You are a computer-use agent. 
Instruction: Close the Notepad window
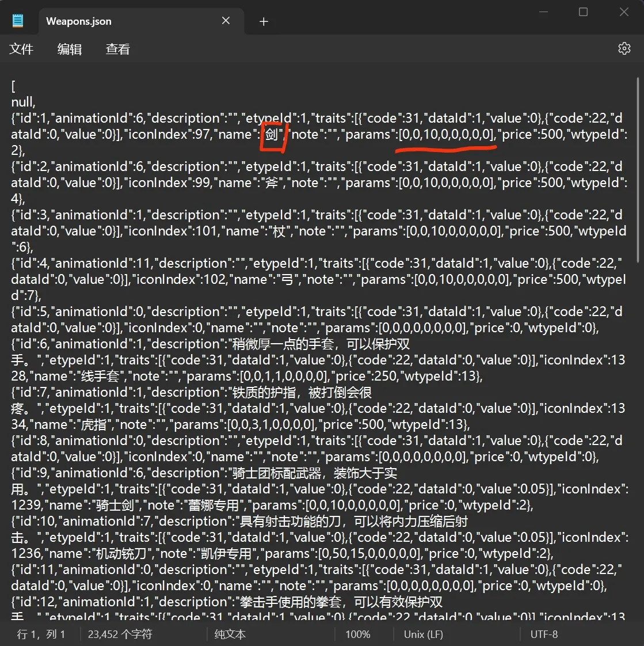624,12
